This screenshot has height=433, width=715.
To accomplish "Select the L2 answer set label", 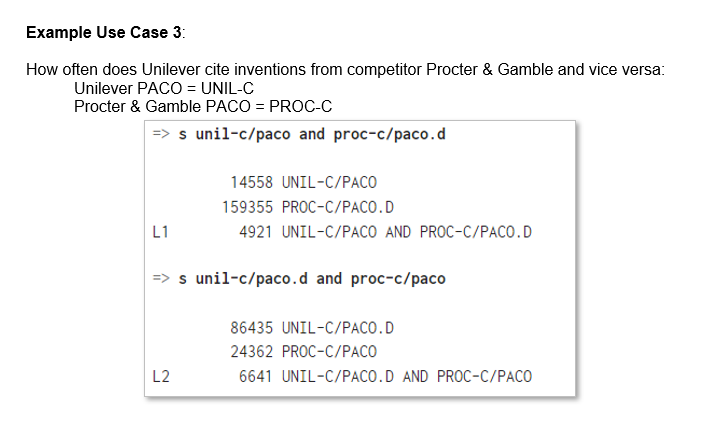I will [160, 376].
